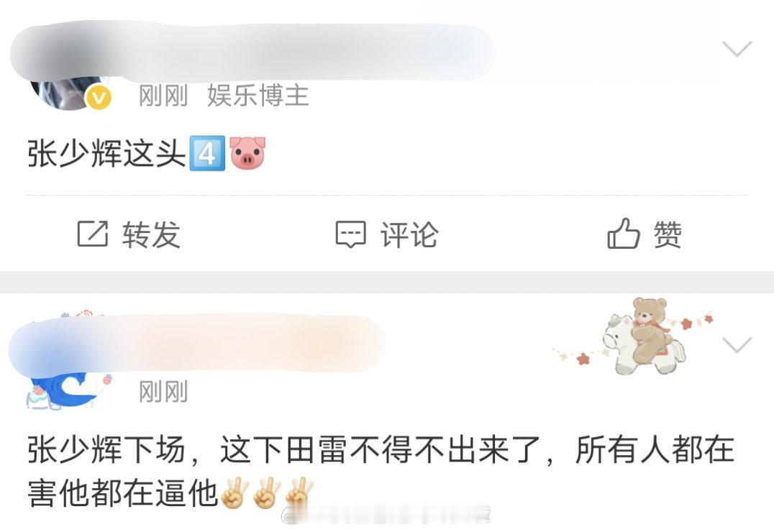
Task: Open post text starting 张少辉下场
Action: (x=381, y=471)
